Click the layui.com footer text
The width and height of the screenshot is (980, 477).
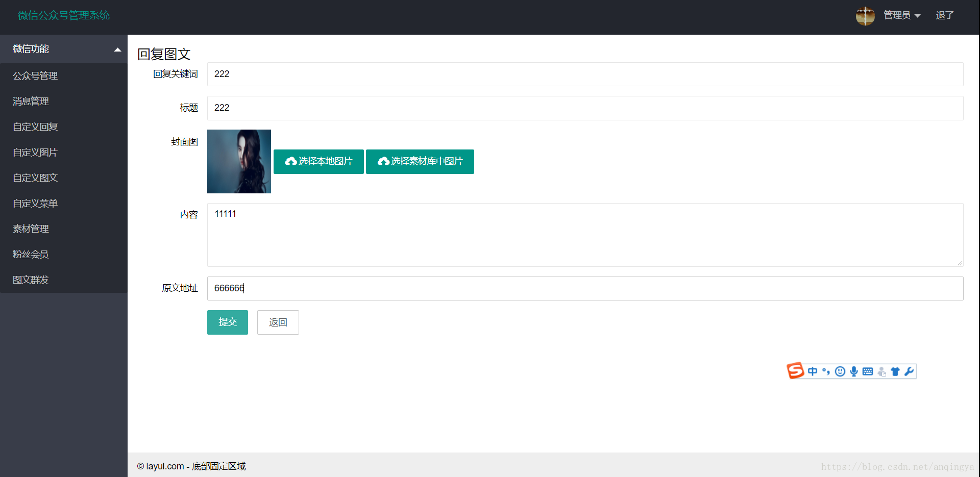(191, 466)
